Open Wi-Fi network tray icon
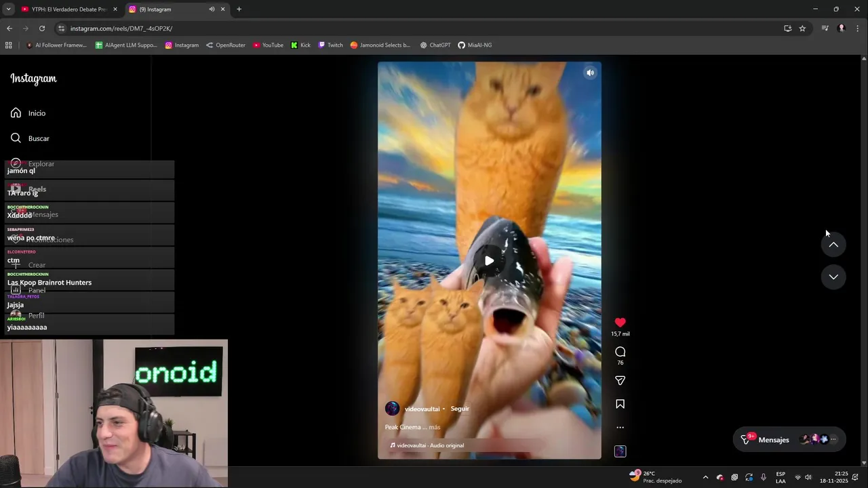This screenshot has width=868, height=488. [x=797, y=477]
